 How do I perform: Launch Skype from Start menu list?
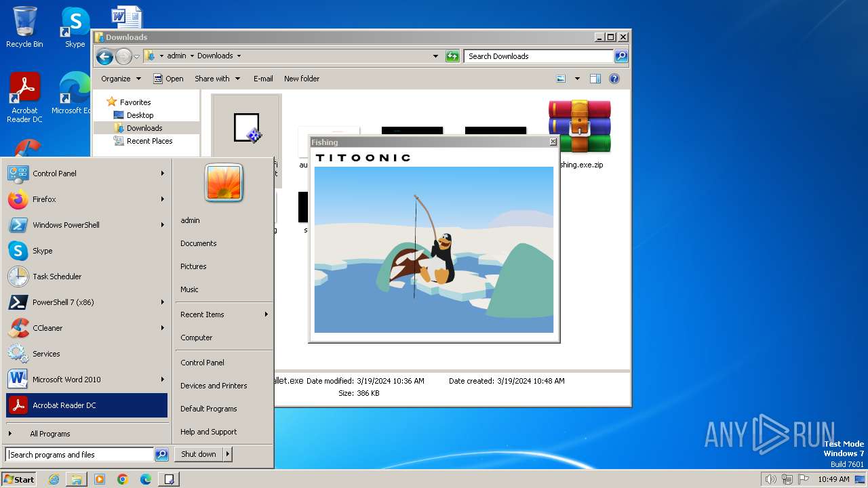(x=87, y=251)
